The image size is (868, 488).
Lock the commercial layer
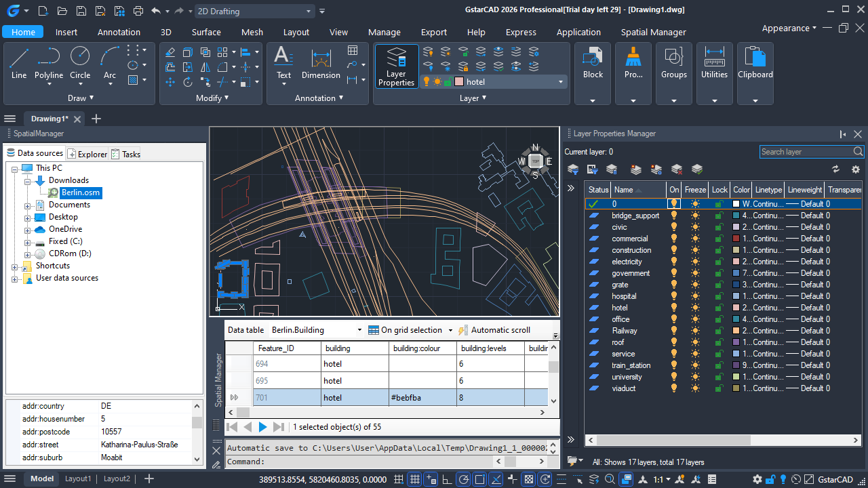tap(719, 239)
